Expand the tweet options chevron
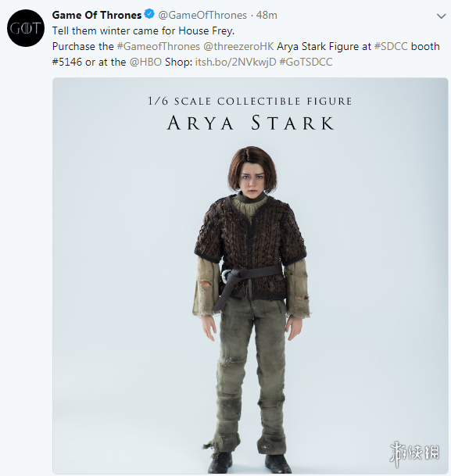The width and height of the screenshot is (451, 476). point(441,16)
